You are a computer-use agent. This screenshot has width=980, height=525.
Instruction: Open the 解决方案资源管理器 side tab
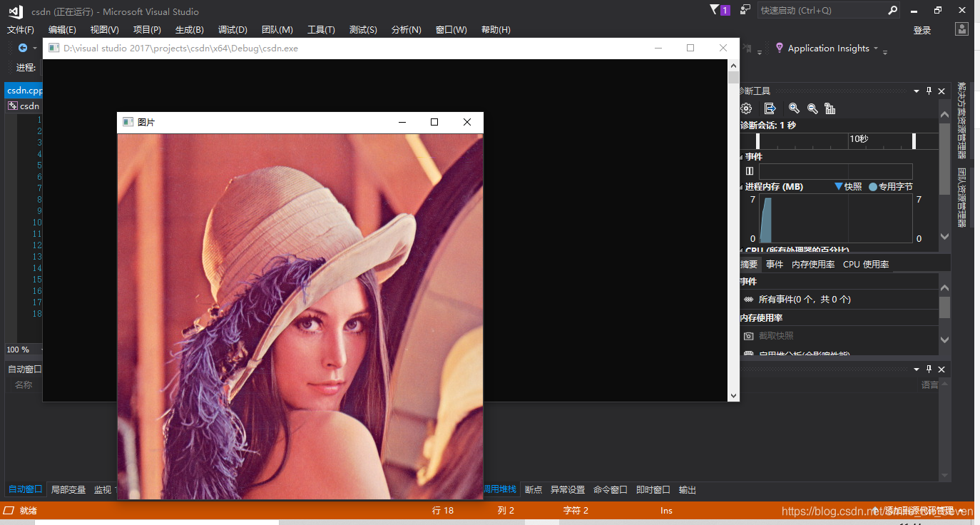pos(962,120)
